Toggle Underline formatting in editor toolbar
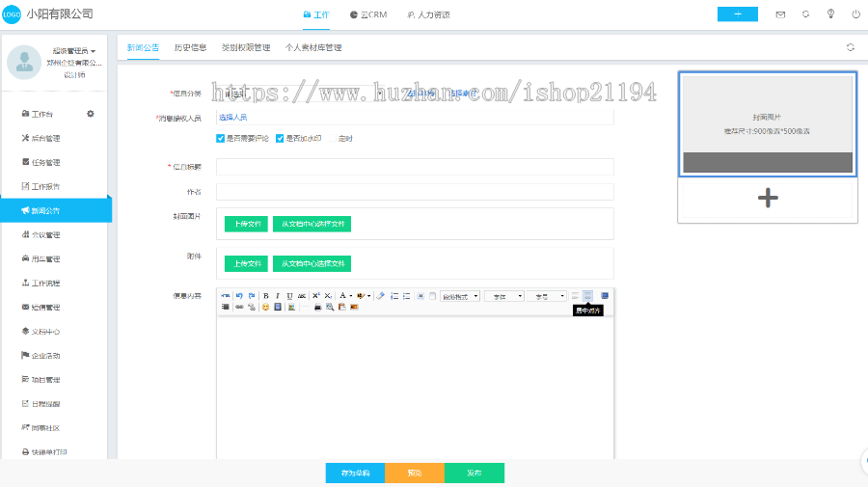The image size is (868, 487). click(289, 295)
